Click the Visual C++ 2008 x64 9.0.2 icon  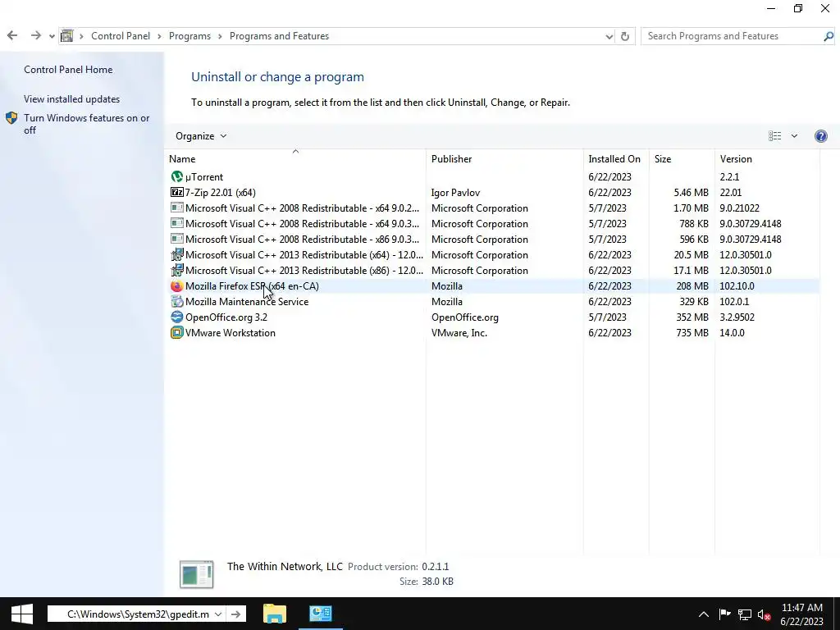pyautogui.click(x=177, y=208)
